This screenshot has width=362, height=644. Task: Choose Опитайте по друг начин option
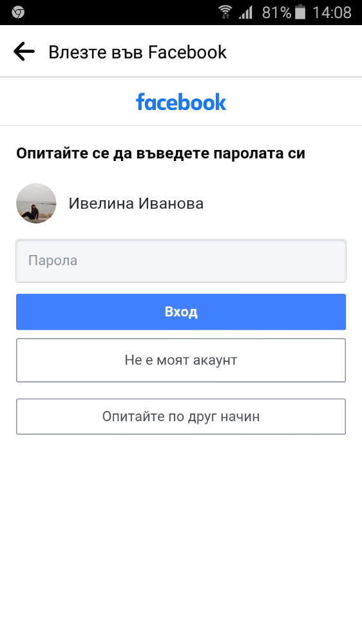coord(181,417)
